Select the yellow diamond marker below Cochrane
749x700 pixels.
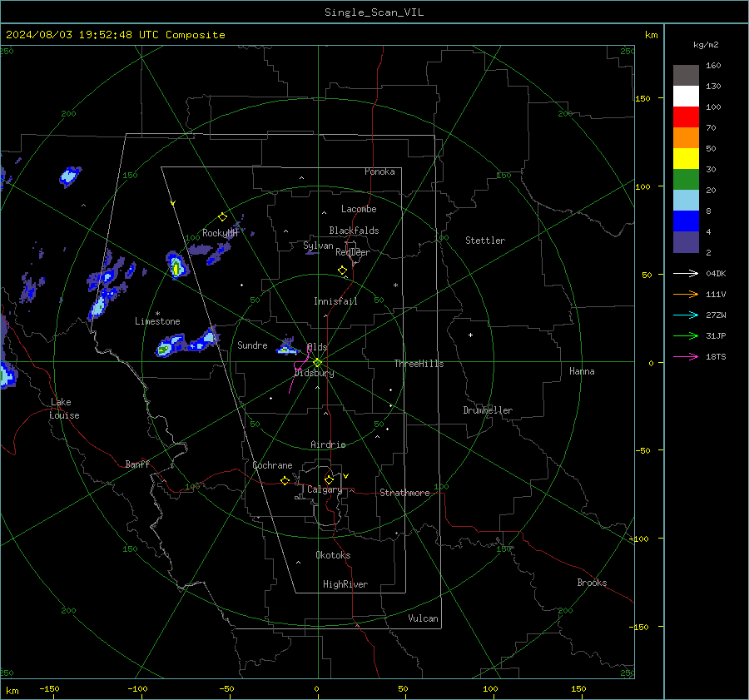pos(285,480)
